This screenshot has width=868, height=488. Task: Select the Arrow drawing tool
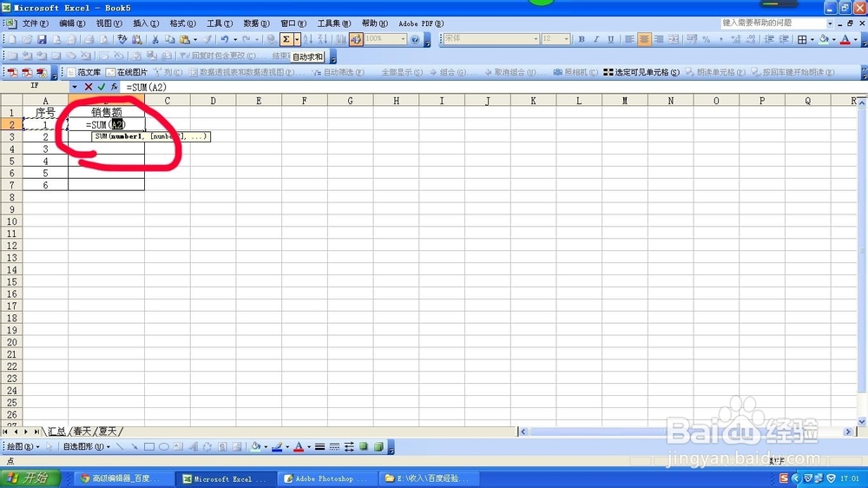click(135, 446)
